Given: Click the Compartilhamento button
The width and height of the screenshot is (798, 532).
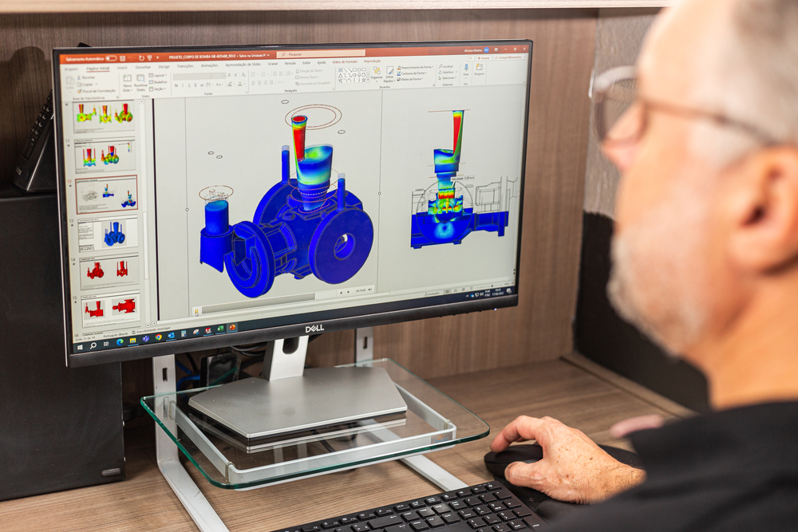Looking at the screenshot, I should 509,57.
